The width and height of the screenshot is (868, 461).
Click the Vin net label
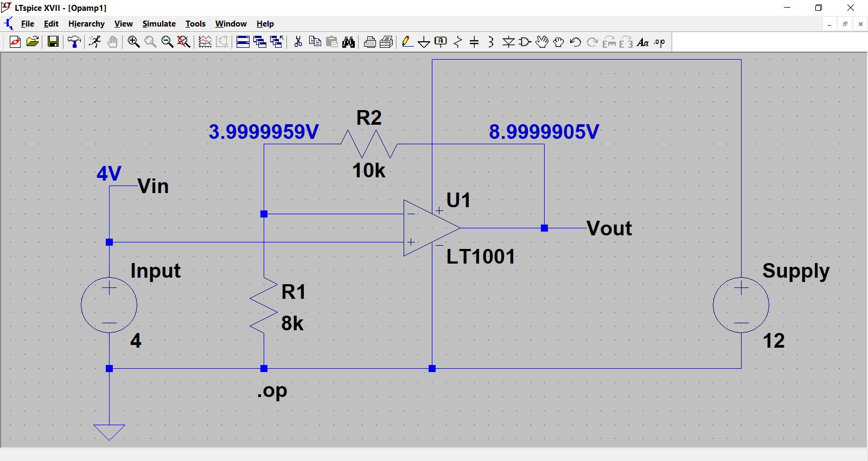coord(153,186)
